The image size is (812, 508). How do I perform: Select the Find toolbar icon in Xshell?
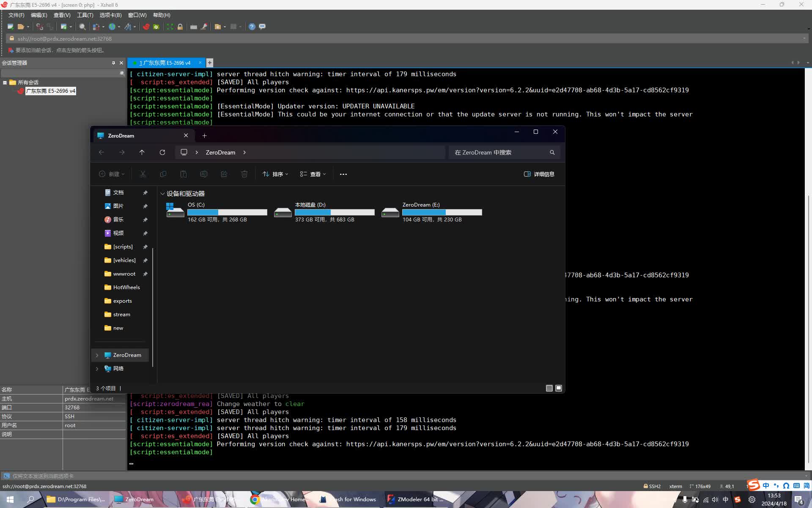click(82, 27)
